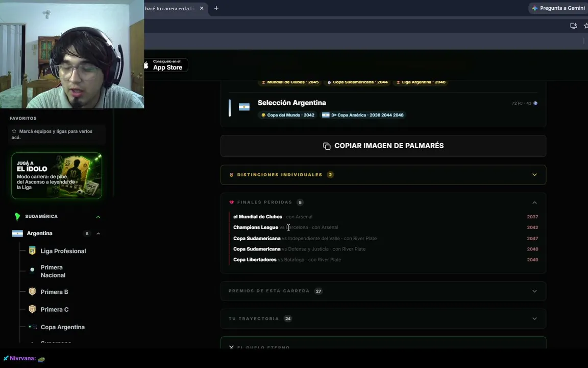This screenshot has width=588, height=368.
Task: Open Primera C in sidebar
Action: [x=55, y=309]
